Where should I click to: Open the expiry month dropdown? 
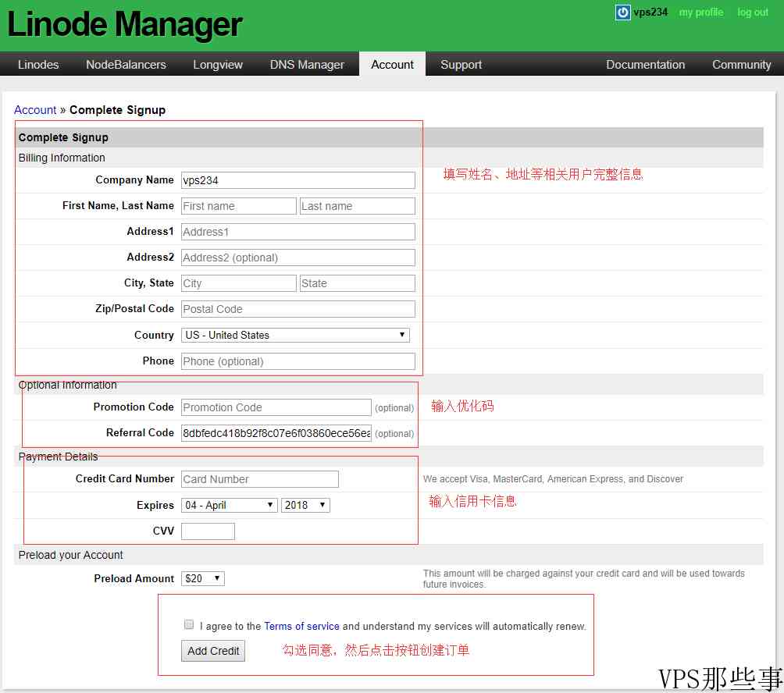229,505
